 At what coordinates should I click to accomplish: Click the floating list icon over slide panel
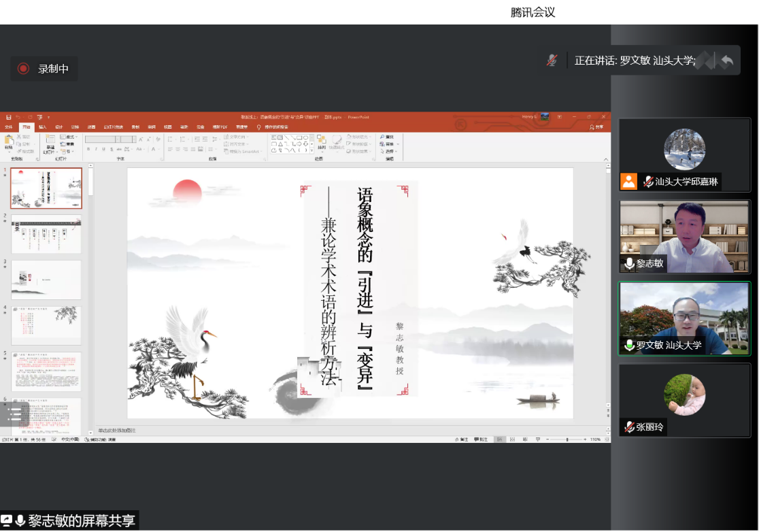pyautogui.click(x=14, y=414)
